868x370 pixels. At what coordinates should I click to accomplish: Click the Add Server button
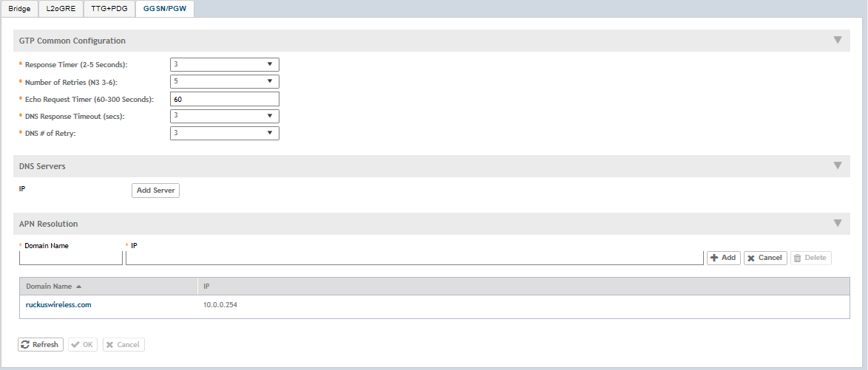pos(155,191)
